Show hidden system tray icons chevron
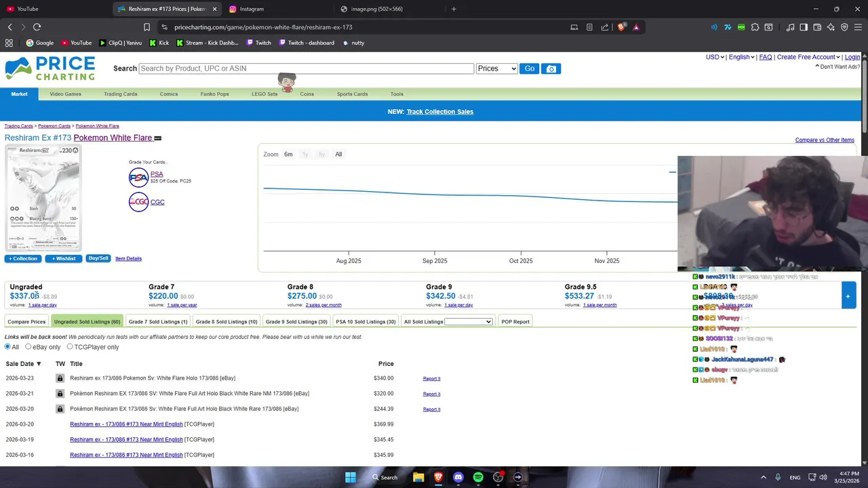The height and width of the screenshot is (488, 868). (x=763, y=477)
